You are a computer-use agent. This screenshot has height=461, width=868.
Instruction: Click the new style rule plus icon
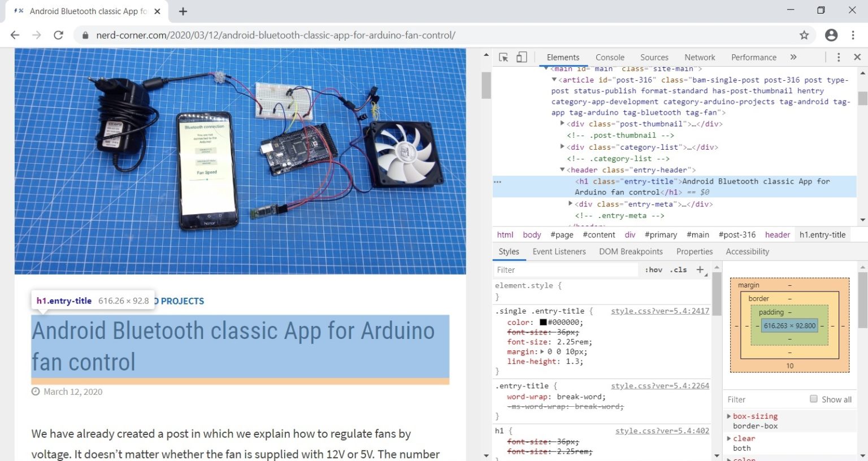(x=700, y=269)
